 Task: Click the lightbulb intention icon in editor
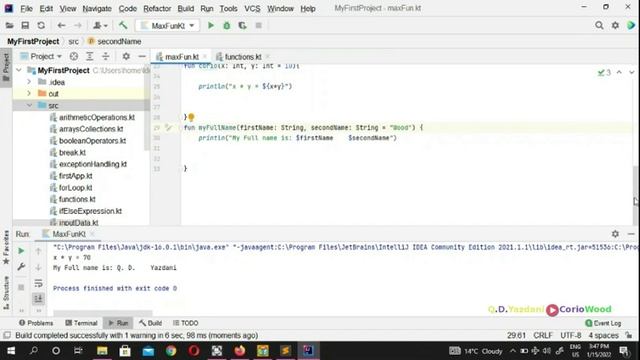tap(191, 117)
